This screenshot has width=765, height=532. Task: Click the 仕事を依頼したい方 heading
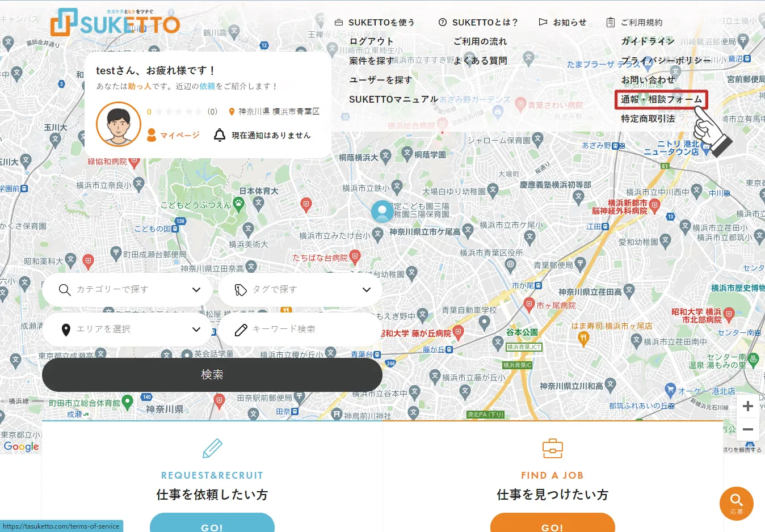coord(212,495)
